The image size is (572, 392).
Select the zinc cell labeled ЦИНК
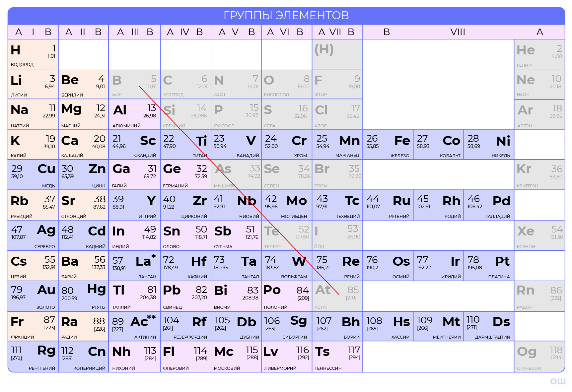tap(84, 175)
